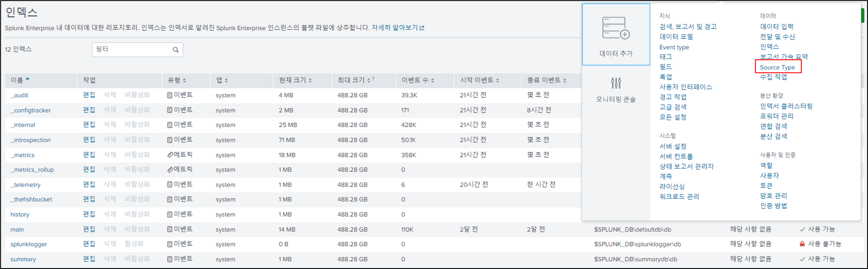Open 검색, 보고서 및 경고 menu entry
Image resolution: width=868 pixels, height=269 pixels.
click(688, 26)
